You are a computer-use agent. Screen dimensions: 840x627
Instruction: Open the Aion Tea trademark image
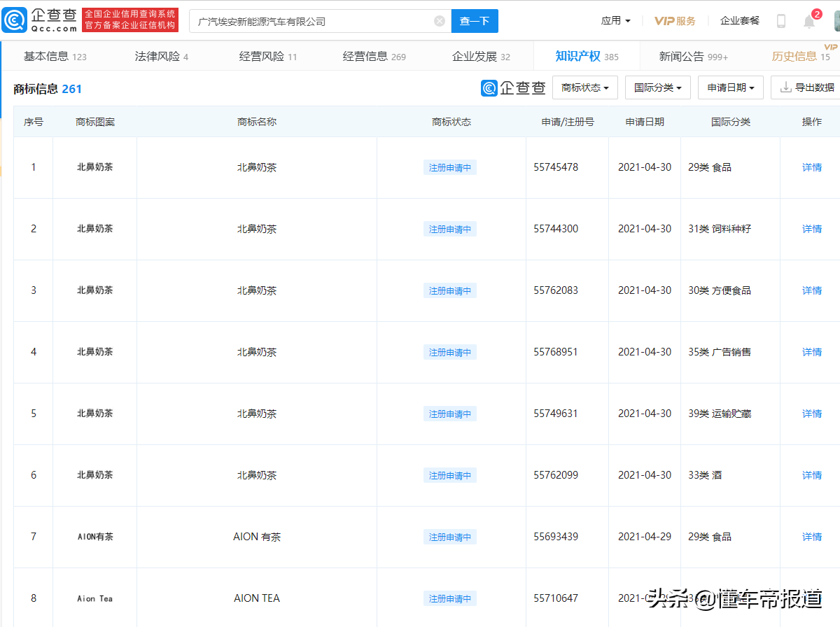pos(94,598)
